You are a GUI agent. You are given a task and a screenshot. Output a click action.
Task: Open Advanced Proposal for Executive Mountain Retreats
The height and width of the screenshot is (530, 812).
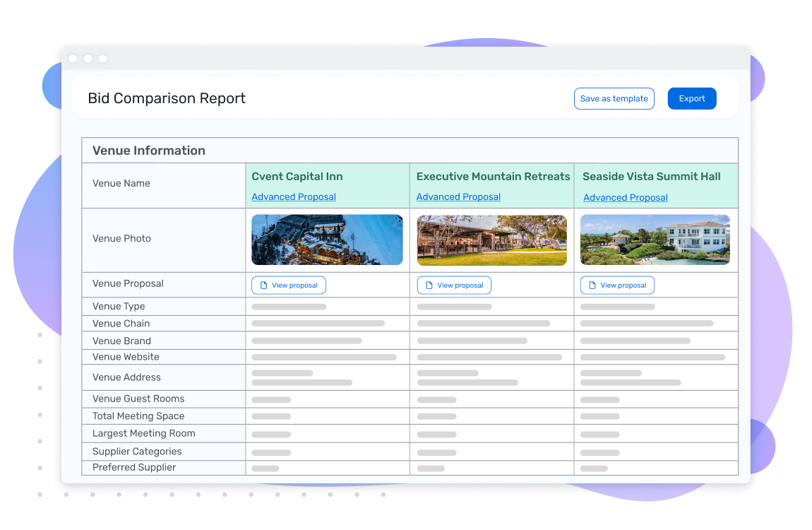pyautogui.click(x=458, y=196)
